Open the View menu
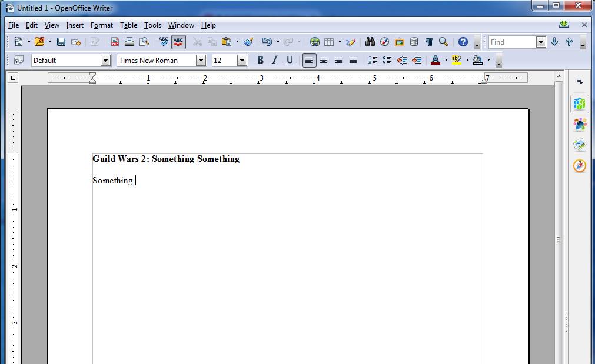 (52, 25)
